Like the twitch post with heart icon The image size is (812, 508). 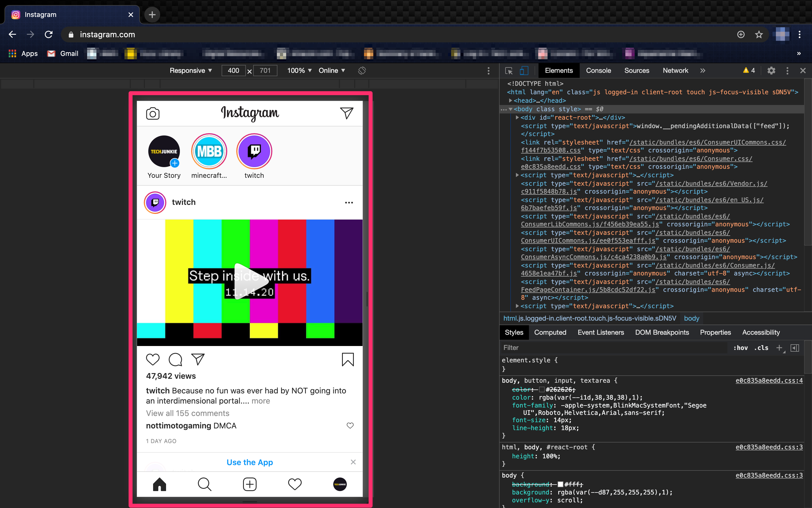click(153, 360)
